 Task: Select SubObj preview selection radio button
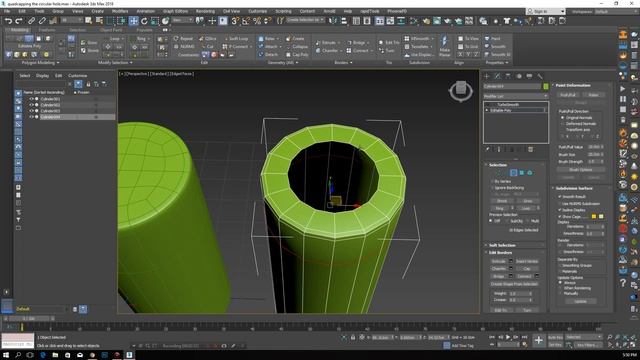pyautogui.click(x=507, y=221)
